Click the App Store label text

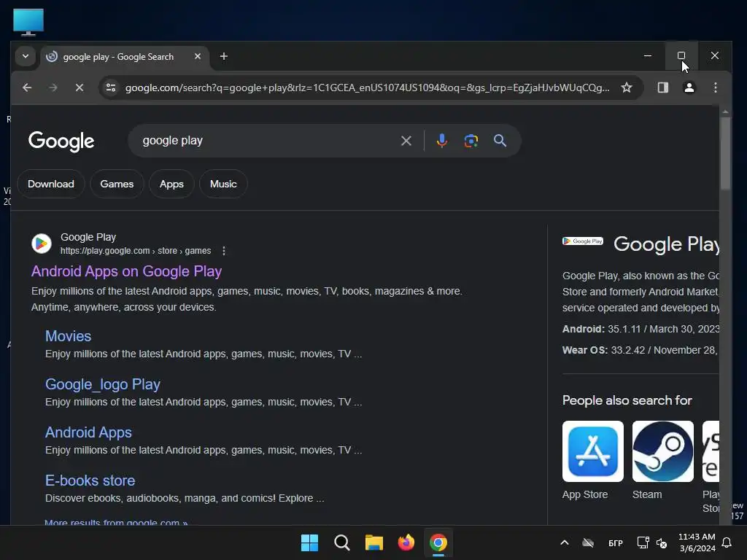[585, 495]
